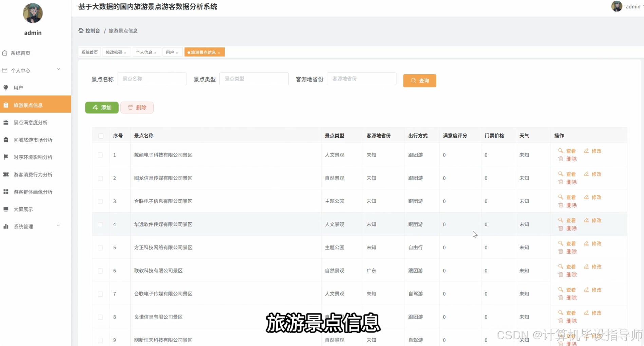Open 时序环境影响分析 via the flag icon
644x346 pixels.
click(x=5, y=157)
